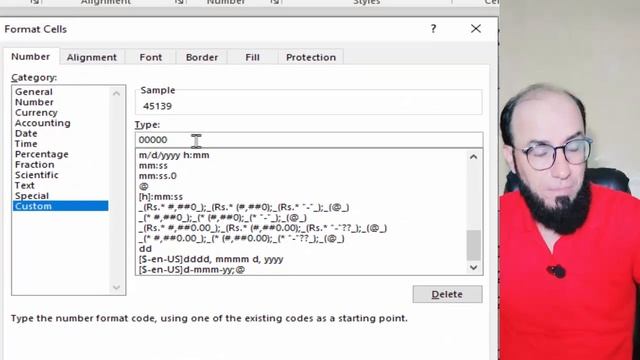Pick the Special category
Screen dimensions: 640x360
tap(32, 196)
